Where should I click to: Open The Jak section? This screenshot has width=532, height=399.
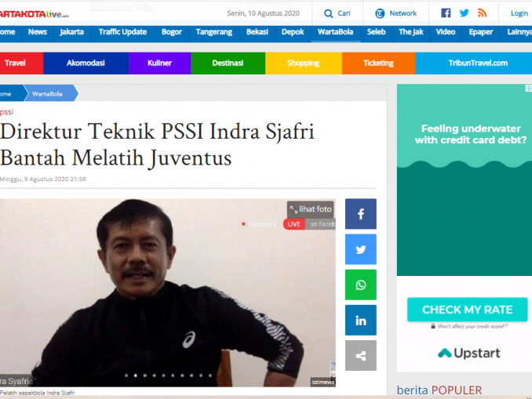tap(411, 32)
